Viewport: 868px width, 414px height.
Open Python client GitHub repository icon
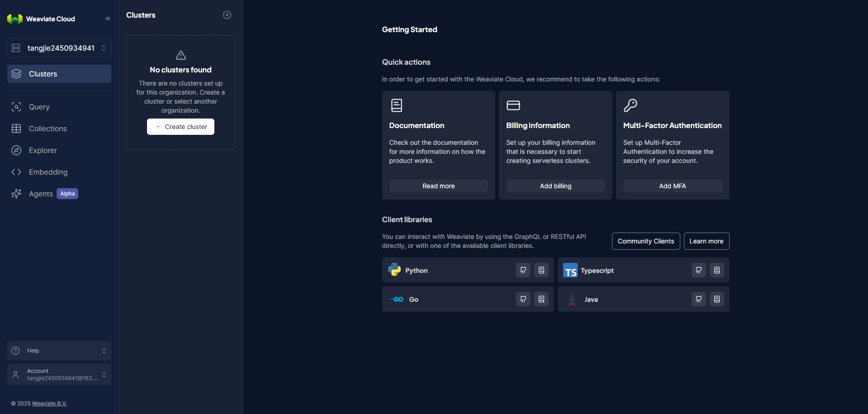523,270
